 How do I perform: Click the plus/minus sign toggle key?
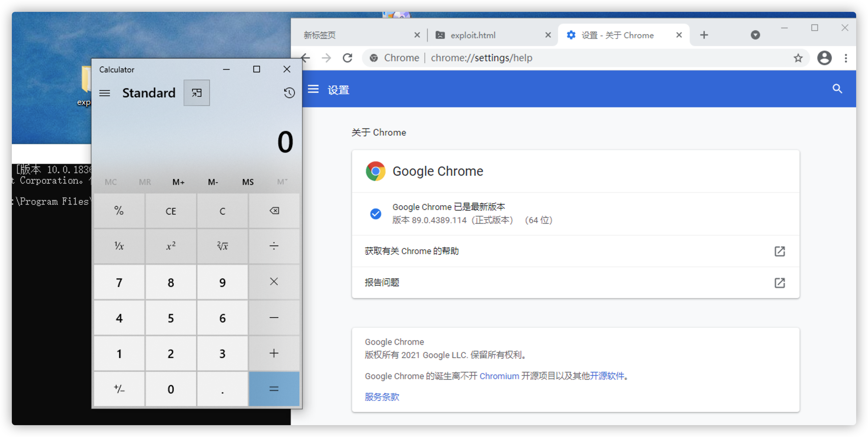[x=119, y=389]
